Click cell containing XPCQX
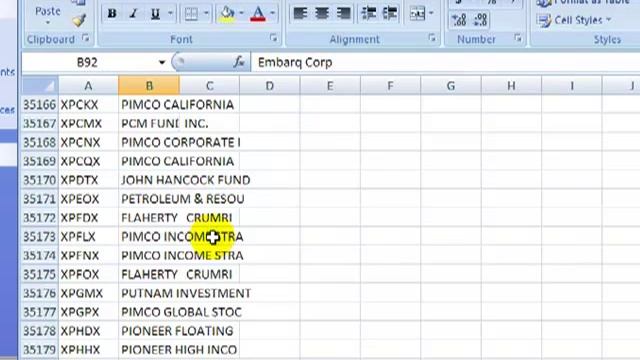The width and height of the screenshot is (640, 360). [x=88, y=161]
